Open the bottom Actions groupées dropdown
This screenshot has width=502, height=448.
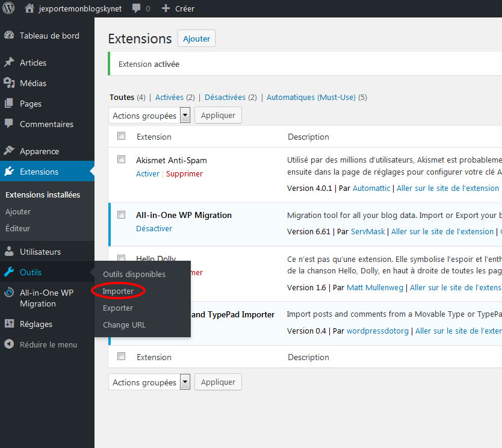click(x=149, y=382)
